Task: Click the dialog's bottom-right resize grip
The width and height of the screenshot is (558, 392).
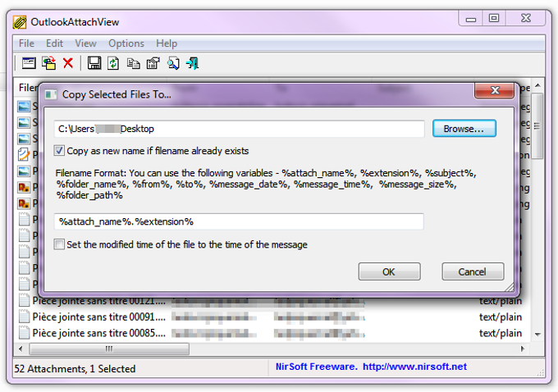Action: pos(510,287)
